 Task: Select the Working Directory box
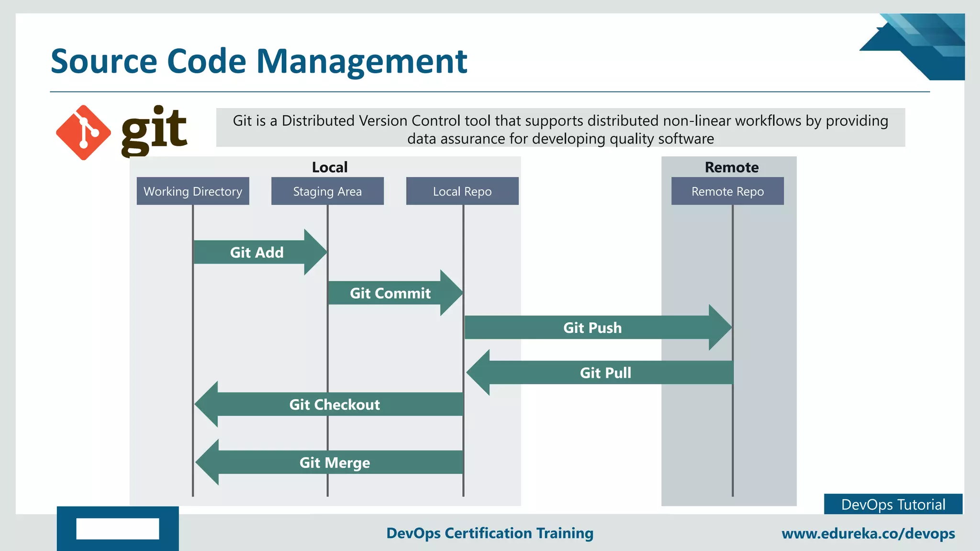[193, 191]
